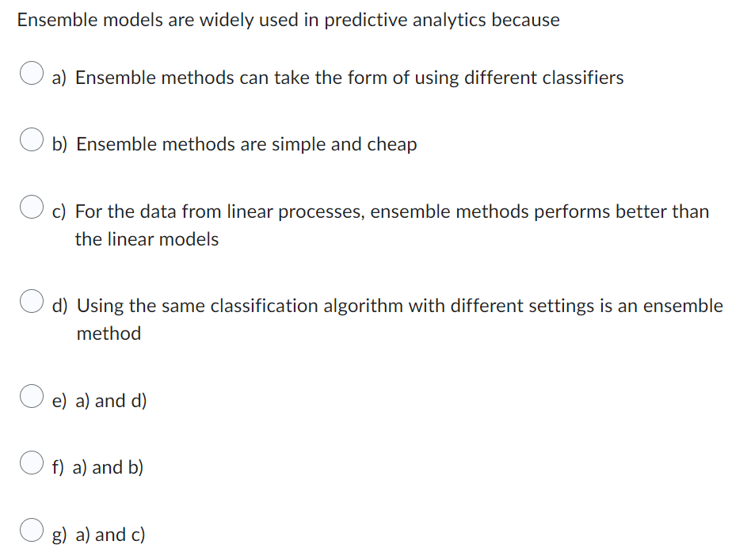Viewport: 747px width, 560px height.
Task: Select radio button for option e
Action: (x=31, y=395)
